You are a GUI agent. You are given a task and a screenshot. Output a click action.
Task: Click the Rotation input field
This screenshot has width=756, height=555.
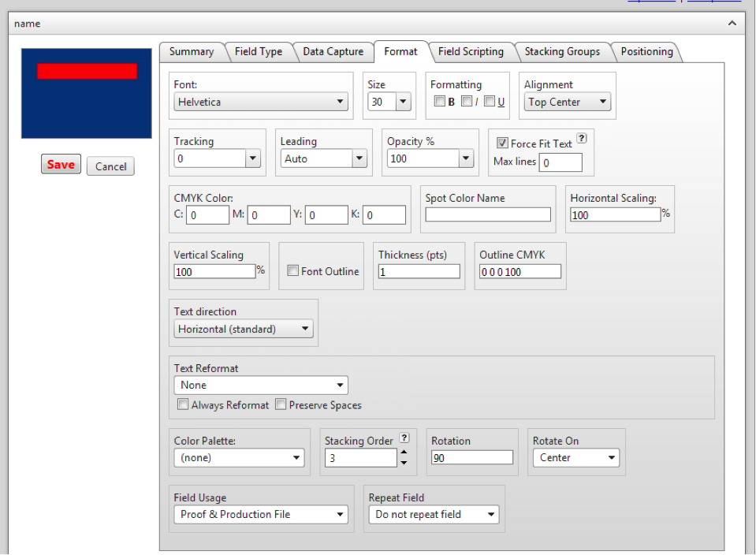tap(472, 457)
